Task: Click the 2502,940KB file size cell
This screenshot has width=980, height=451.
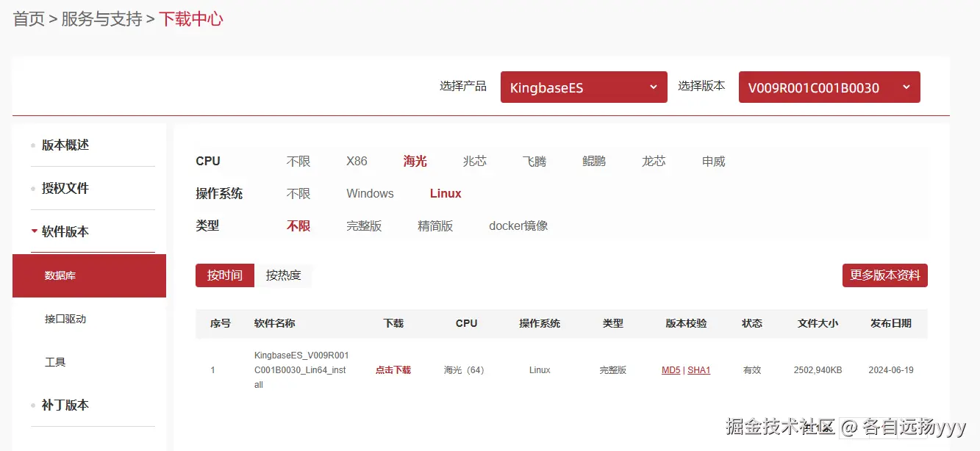Action: tap(818, 370)
